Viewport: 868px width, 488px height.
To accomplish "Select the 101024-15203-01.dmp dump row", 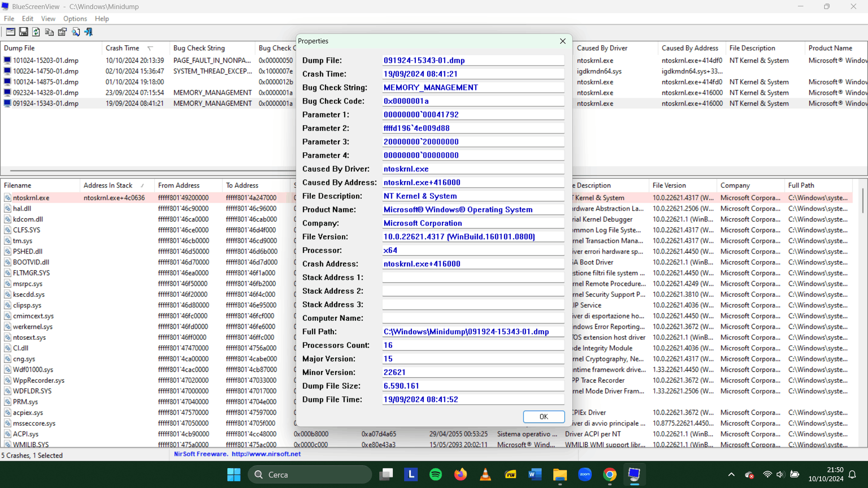I will [46, 60].
